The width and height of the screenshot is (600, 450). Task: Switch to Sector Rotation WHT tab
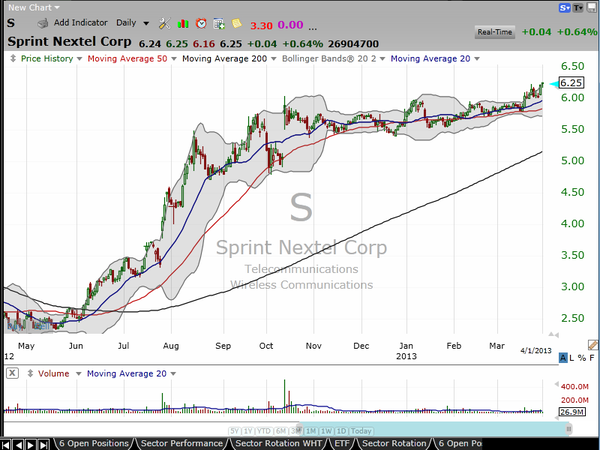point(278,443)
